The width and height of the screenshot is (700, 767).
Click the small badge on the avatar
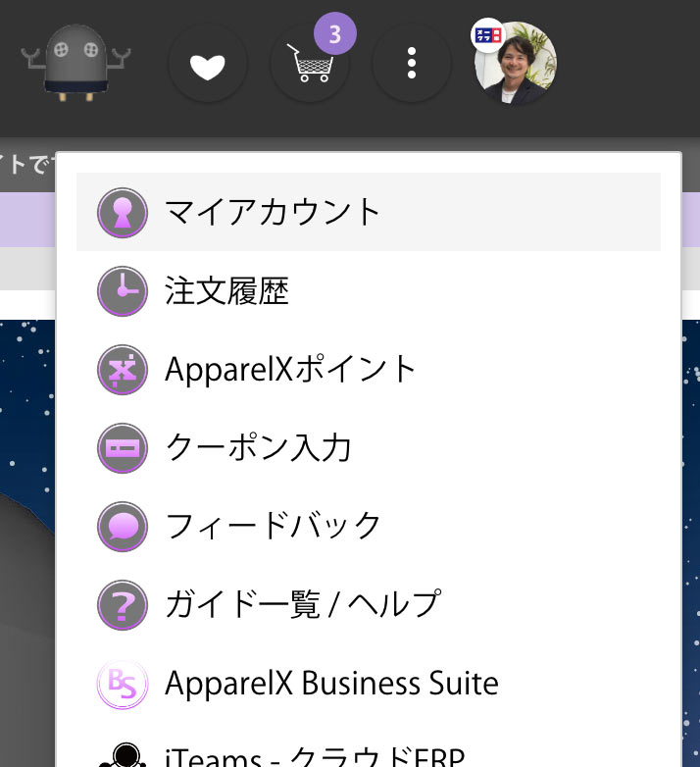point(488,35)
